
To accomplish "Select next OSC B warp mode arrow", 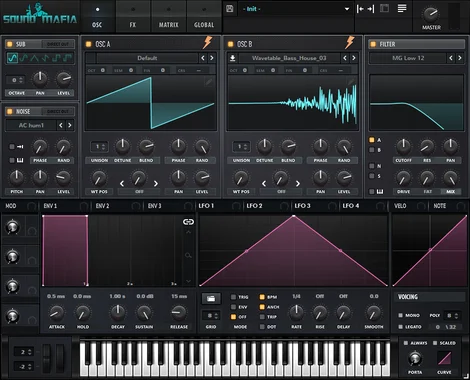I will [x=298, y=184].
